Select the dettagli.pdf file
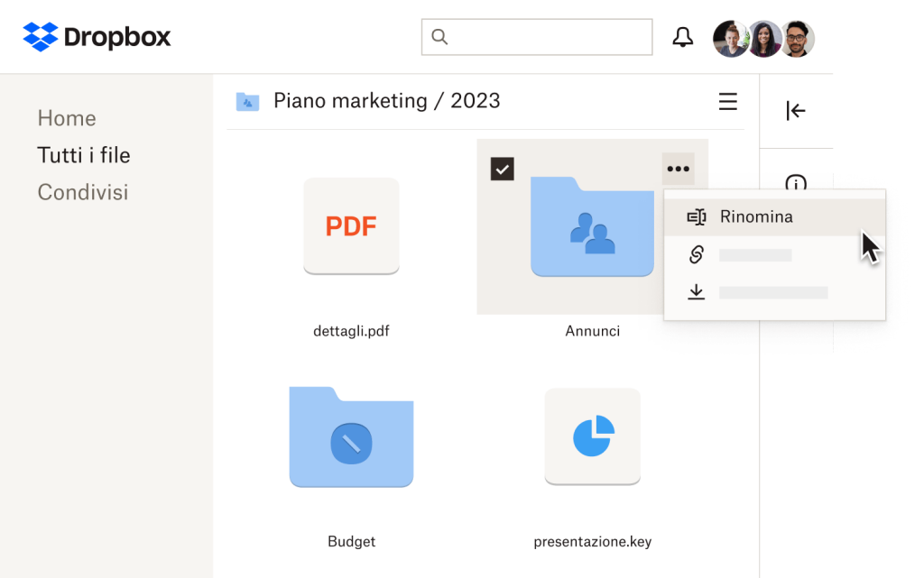 coord(351,226)
